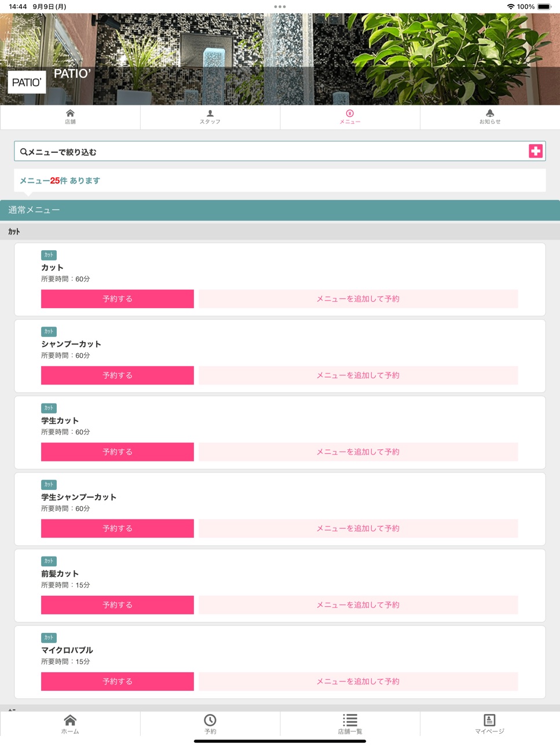Screen dimensions: 560x747
Task: Select the 学生カット menu title
Action: [60, 420]
